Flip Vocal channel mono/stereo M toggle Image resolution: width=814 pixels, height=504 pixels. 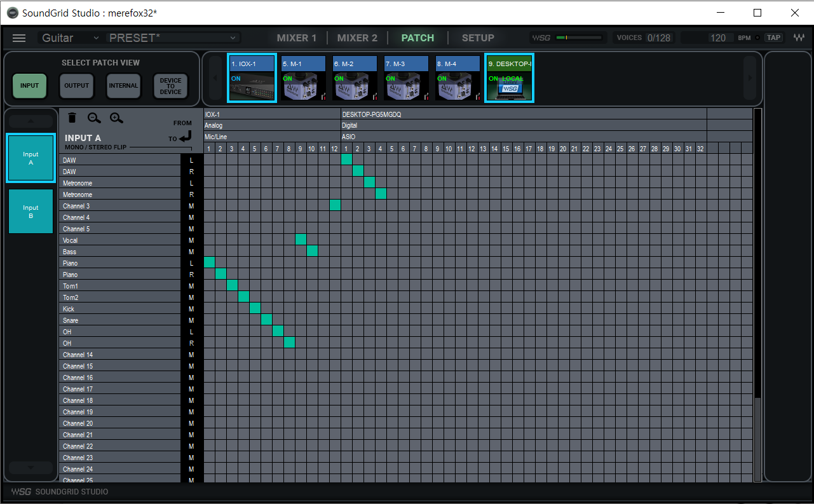click(191, 240)
